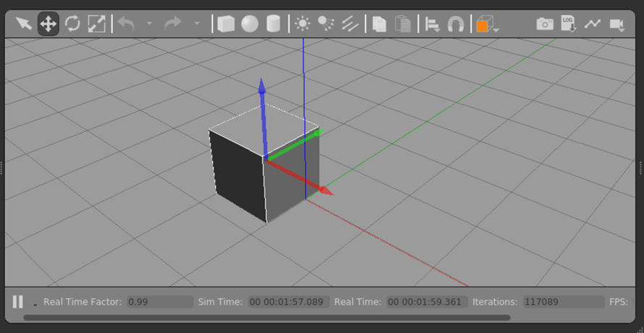The width and height of the screenshot is (644, 333).
Task: Switch to the rotate mode tool
Action: tap(72, 24)
